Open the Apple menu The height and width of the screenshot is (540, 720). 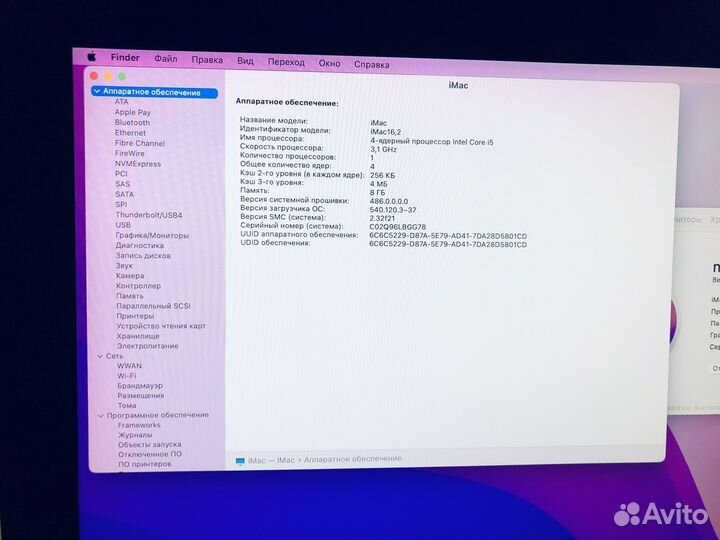point(92,56)
